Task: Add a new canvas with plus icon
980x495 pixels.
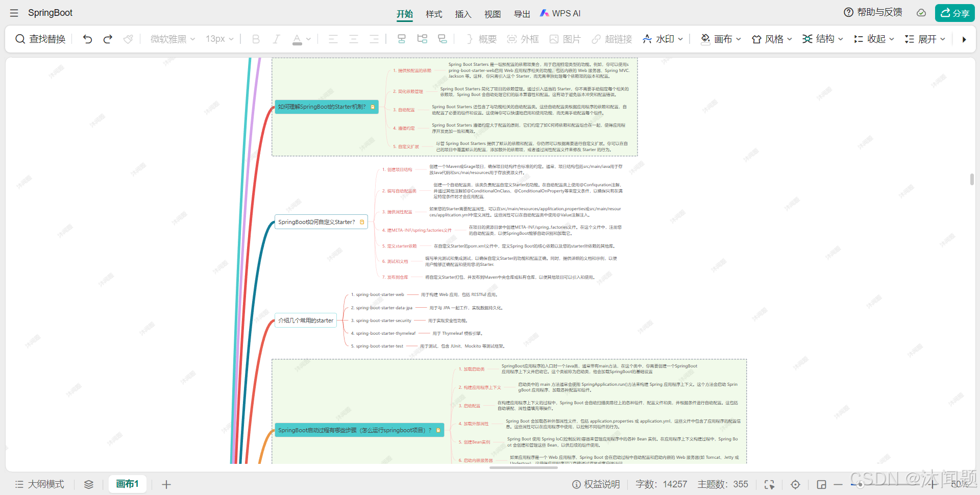Action: [x=166, y=484]
